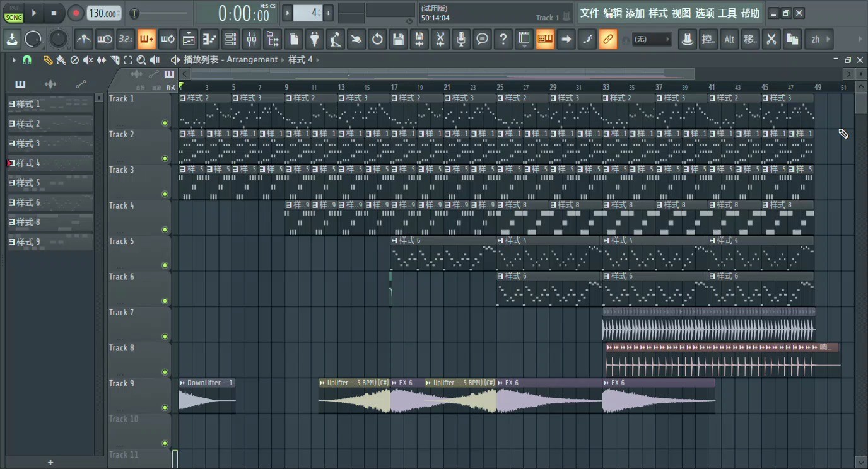868x469 pixels.
Task: Select the delete tool in playlist
Action: [74, 60]
